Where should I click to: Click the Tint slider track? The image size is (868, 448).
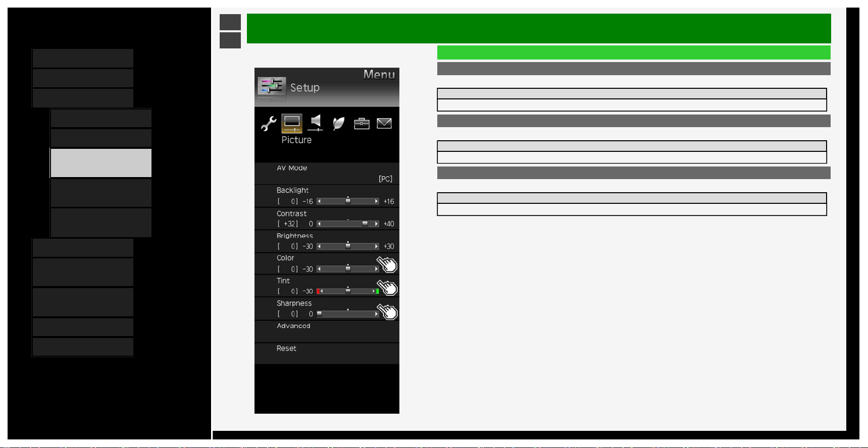[x=348, y=292]
